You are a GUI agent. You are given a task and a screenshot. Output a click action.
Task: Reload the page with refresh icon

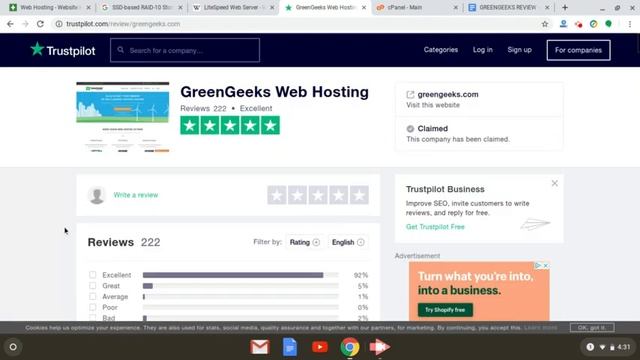40,24
